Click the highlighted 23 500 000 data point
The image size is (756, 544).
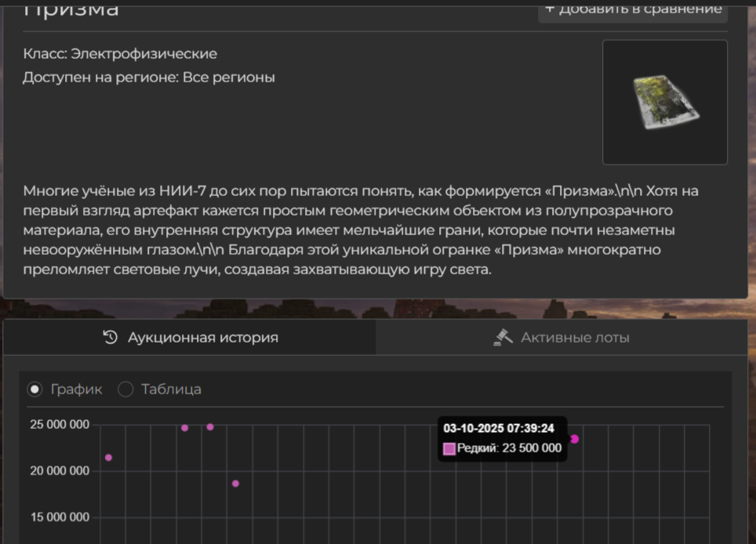point(574,439)
